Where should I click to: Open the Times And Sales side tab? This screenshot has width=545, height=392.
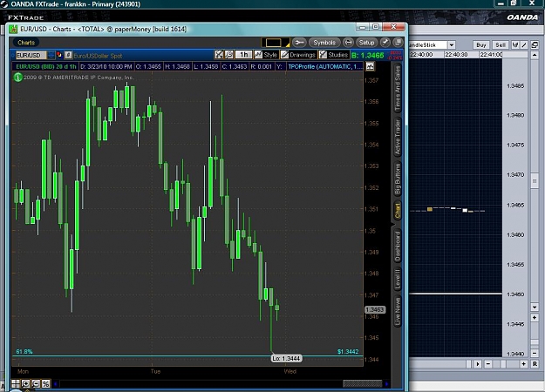(x=398, y=88)
